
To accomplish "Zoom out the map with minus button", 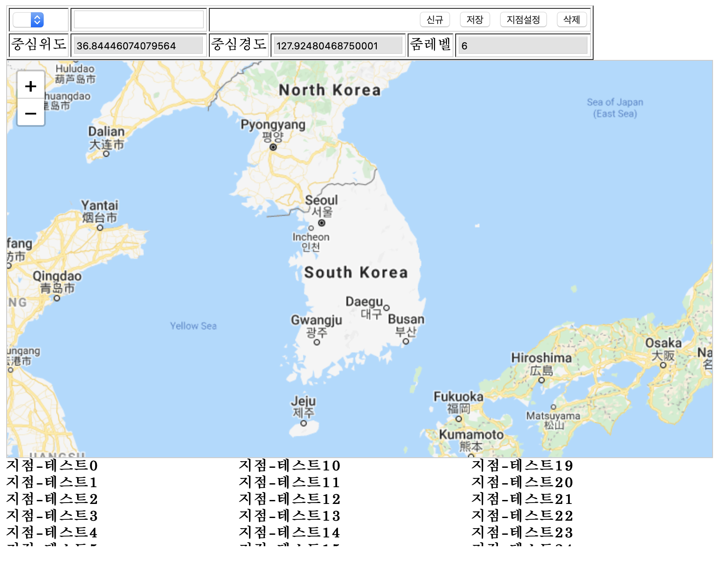I will tap(30, 114).
